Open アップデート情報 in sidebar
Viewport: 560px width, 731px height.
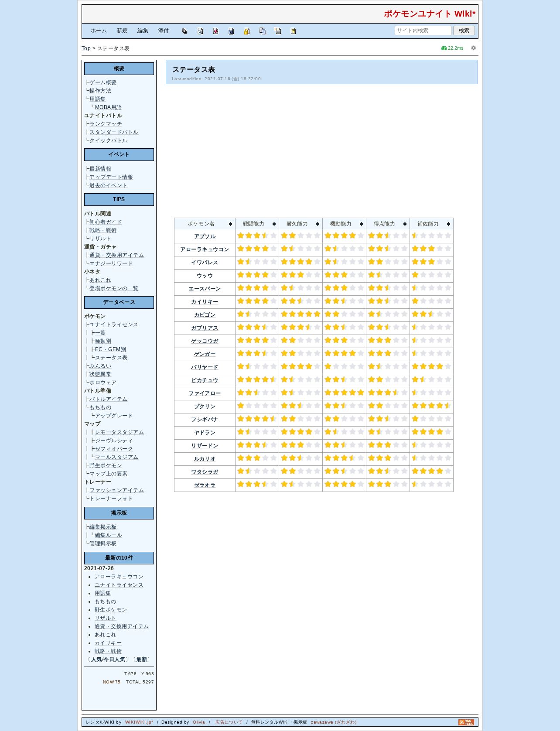coord(111,177)
